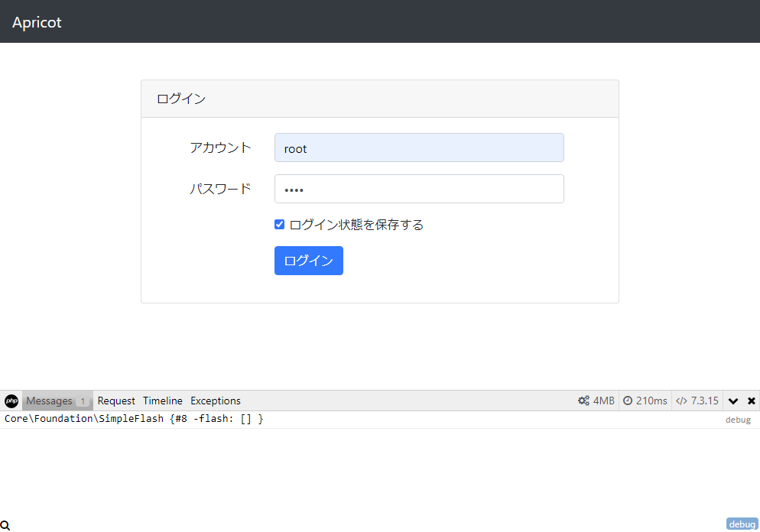This screenshot has height=532, width=760.
Task: Open the Timeline tab
Action: tap(163, 401)
